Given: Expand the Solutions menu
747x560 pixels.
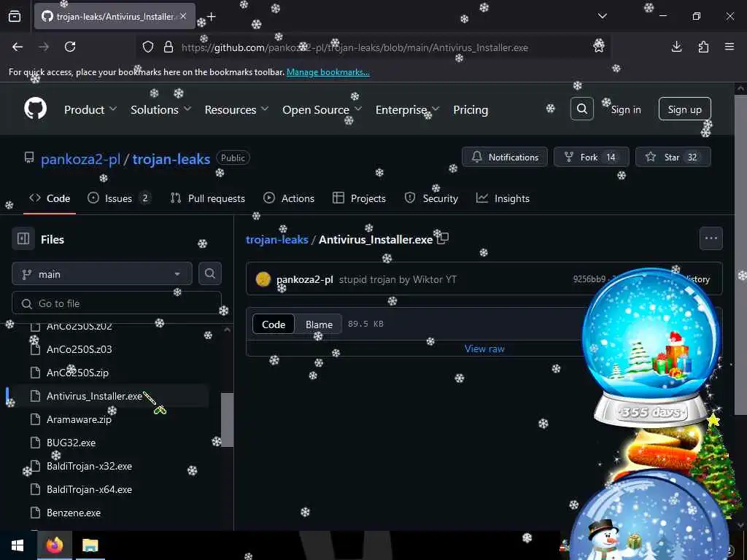Looking at the screenshot, I should [x=161, y=109].
